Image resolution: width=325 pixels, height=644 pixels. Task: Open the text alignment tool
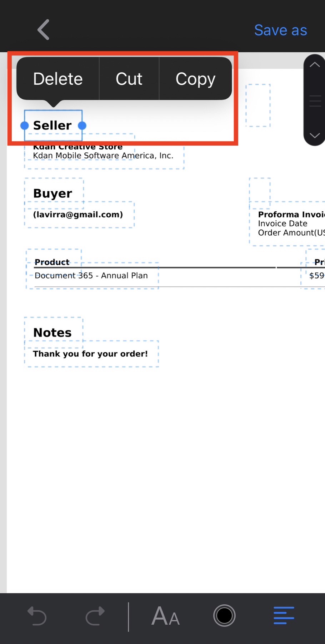point(284,615)
